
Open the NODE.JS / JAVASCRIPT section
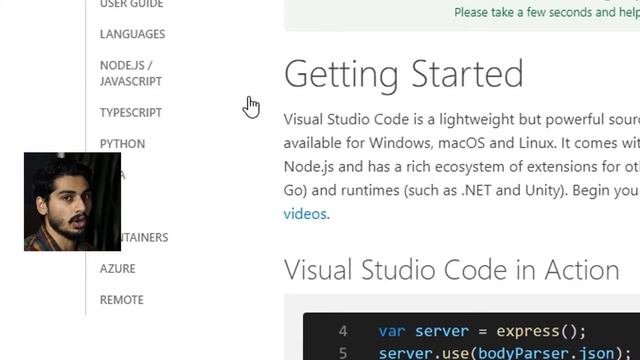pyautogui.click(x=131, y=73)
